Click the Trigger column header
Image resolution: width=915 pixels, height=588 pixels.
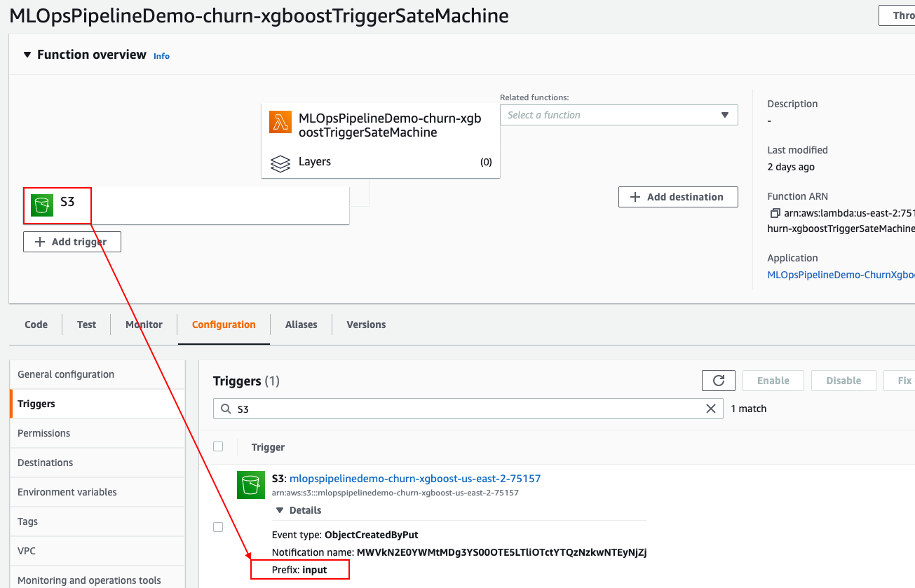pos(268,447)
